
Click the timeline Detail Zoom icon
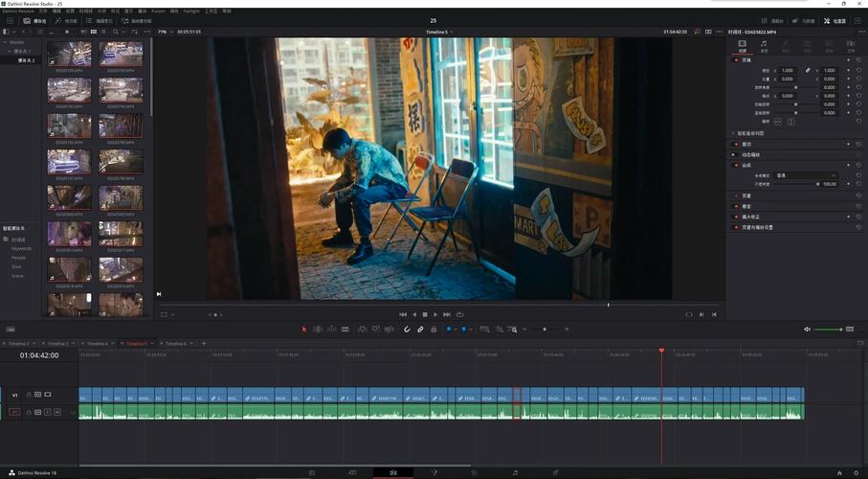tap(499, 330)
